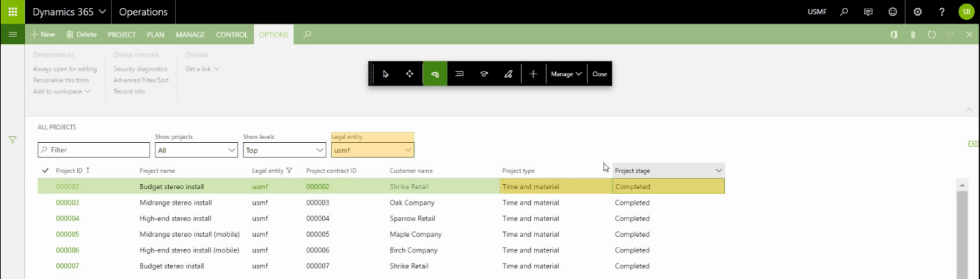Click Personalise this form option
Screen dimensions: 980x279
coord(61,80)
